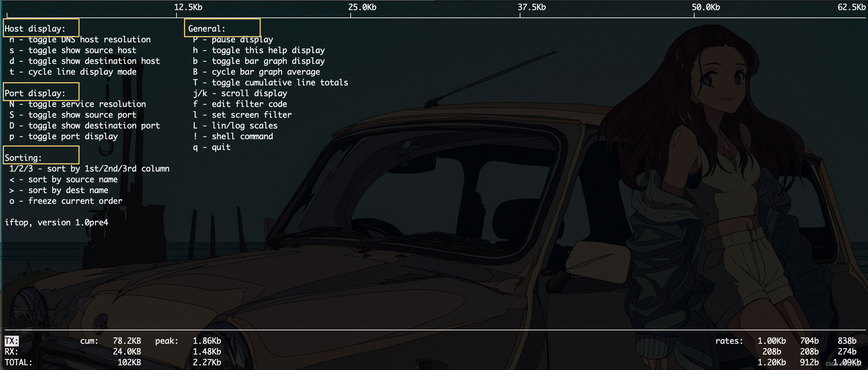Image resolution: width=868 pixels, height=370 pixels.
Task: Click peak TX value 1.86Kb
Action: tap(207, 341)
